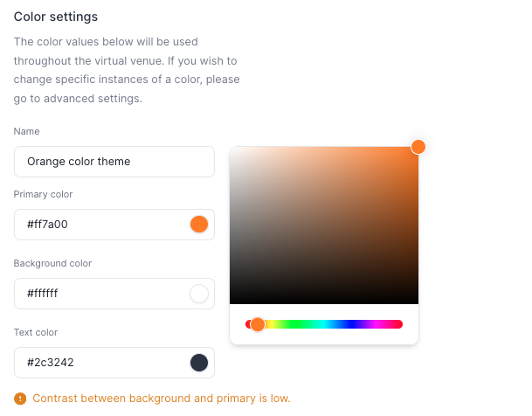This screenshot has height=416, width=532.
Task: Pick mid-brown in center of color area
Action: 324,225
